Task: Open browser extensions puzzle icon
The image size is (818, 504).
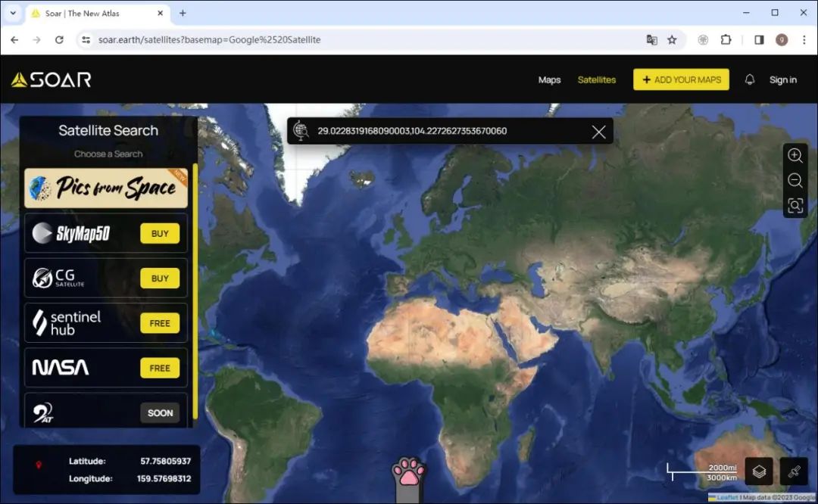Action: [x=726, y=39]
